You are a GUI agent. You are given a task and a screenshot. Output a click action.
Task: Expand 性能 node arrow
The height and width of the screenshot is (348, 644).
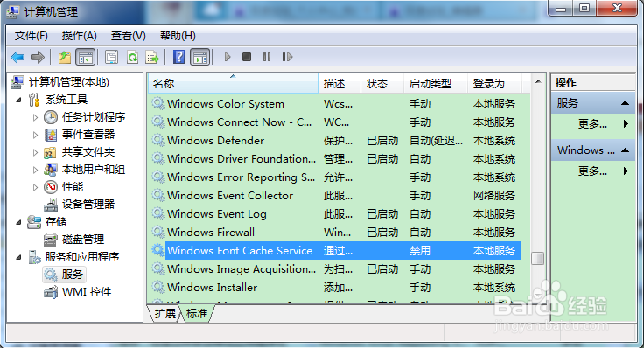click(35, 187)
